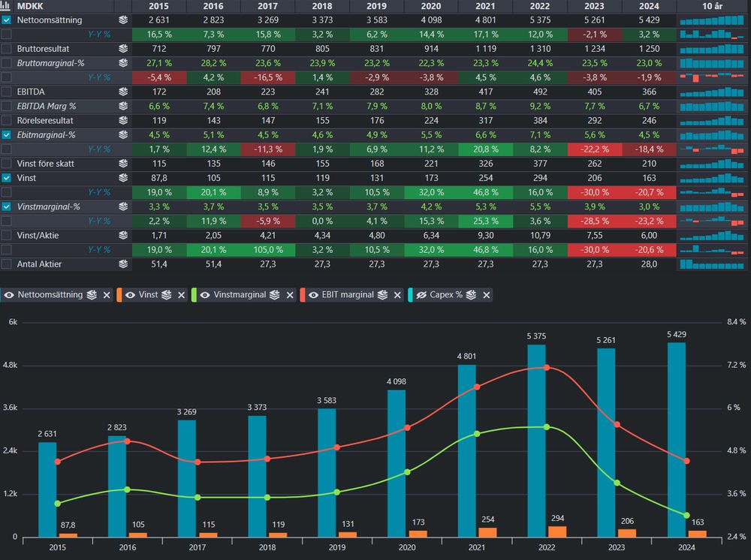Click the Nettoomsättning 10 år sparkline
751x560 pixels.
coord(712,20)
